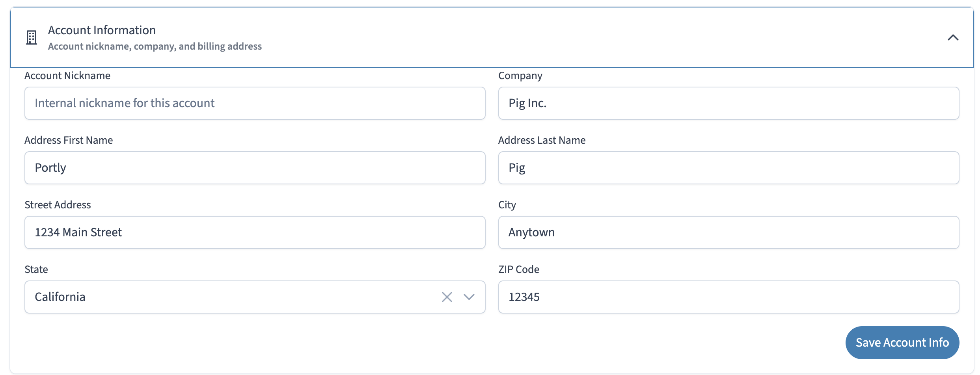The width and height of the screenshot is (980, 375).
Task: Save the account info
Action: click(902, 342)
